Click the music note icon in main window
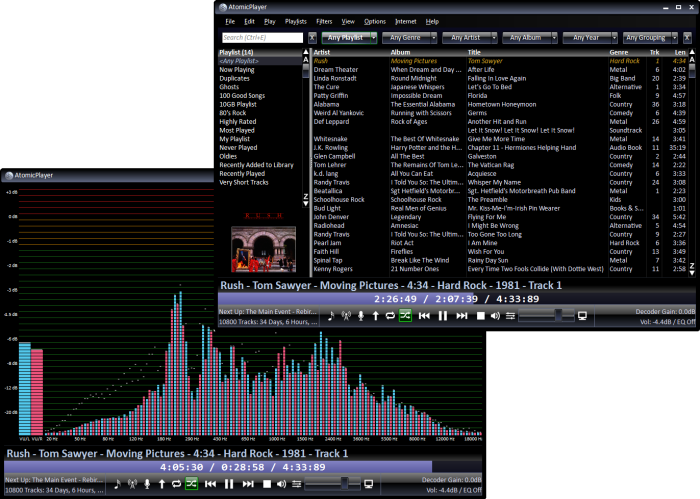 pyautogui.click(x=331, y=316)
